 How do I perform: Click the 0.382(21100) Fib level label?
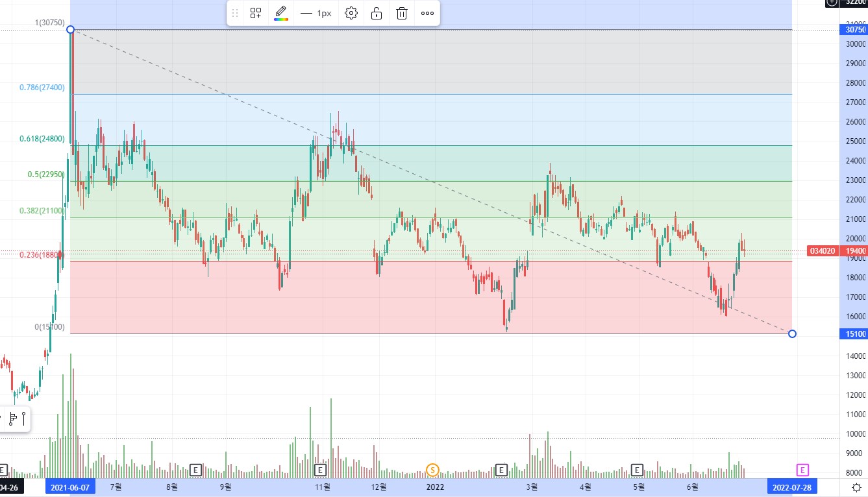[42, 210]
